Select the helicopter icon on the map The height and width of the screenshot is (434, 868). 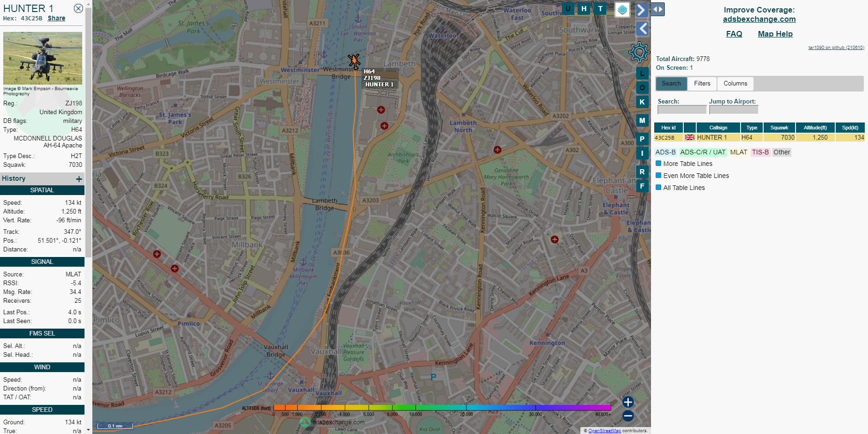pos(354,61)
